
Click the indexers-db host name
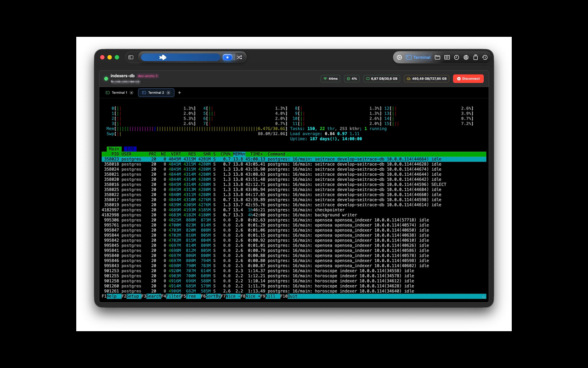tap(122, 76)
